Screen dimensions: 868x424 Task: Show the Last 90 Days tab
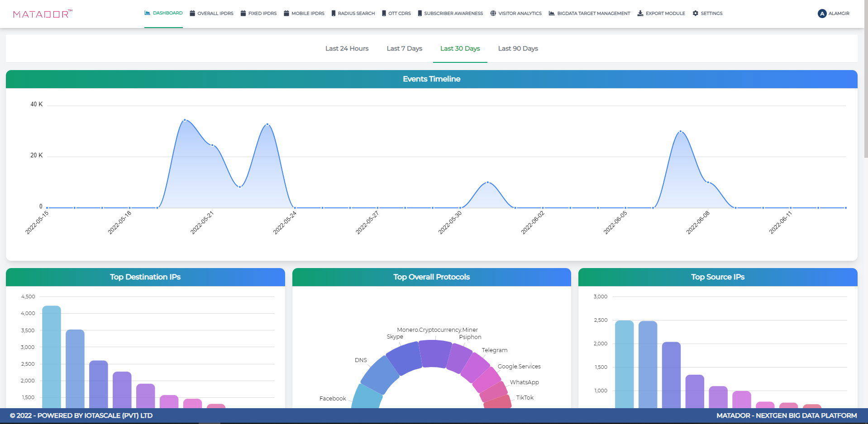click(518, 49)
